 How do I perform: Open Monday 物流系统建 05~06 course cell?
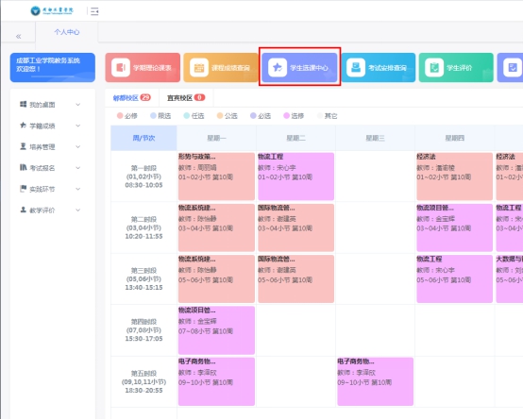(x=216, y=278)
